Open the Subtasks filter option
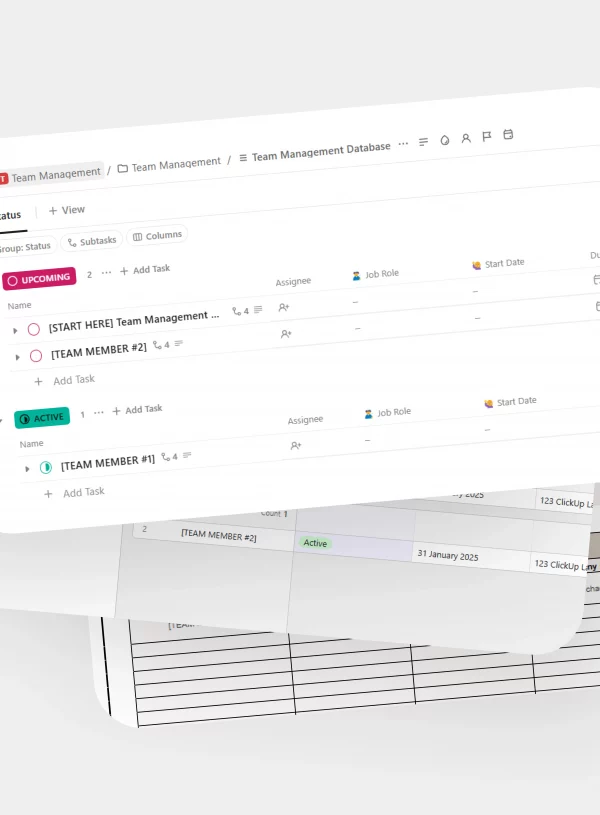Screen dimensions: 600x815 (x=92, y=242)
